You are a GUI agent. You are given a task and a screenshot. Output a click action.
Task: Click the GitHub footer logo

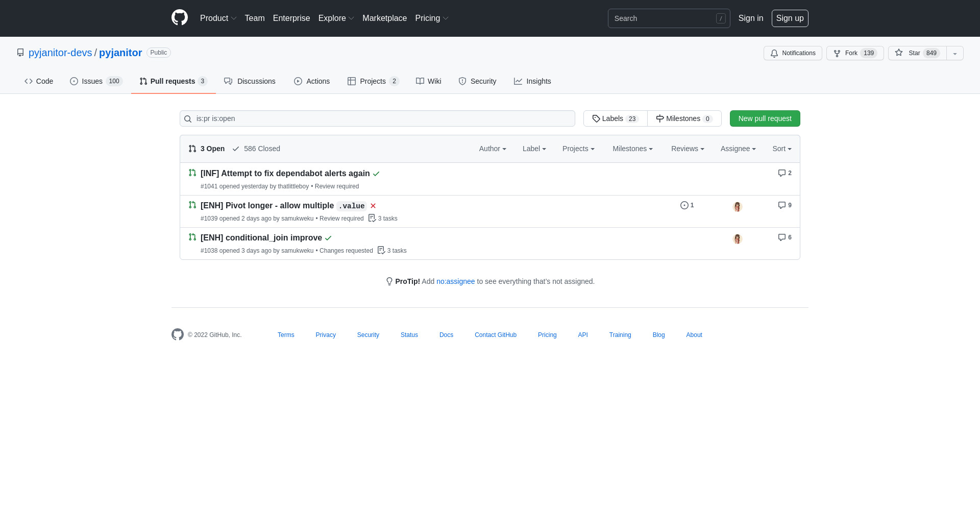pyautogui.click(x=178, y=334)
